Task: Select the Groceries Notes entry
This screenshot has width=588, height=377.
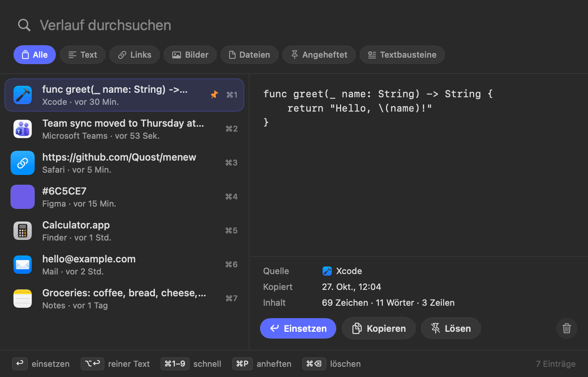Action: (x=124, y=299)
